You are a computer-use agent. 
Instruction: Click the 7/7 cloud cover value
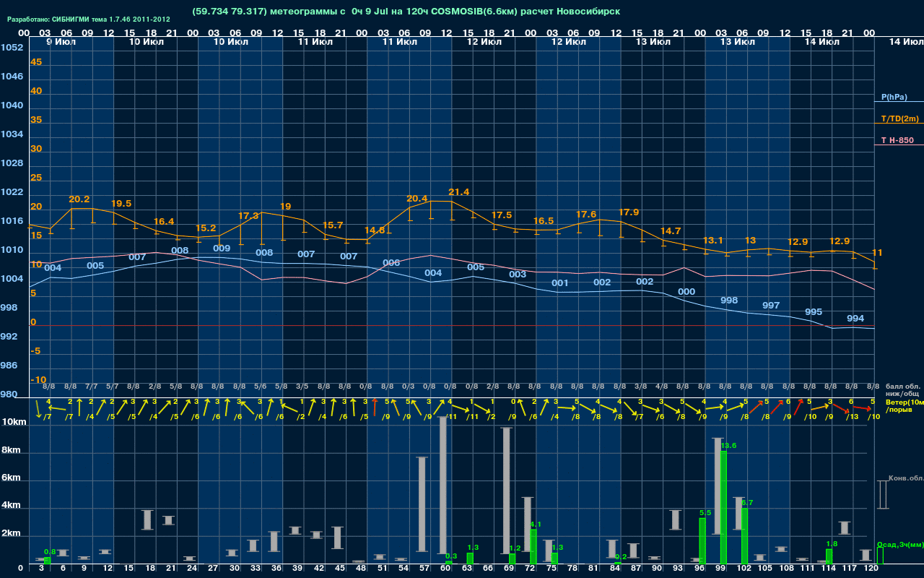click(92, 387)
